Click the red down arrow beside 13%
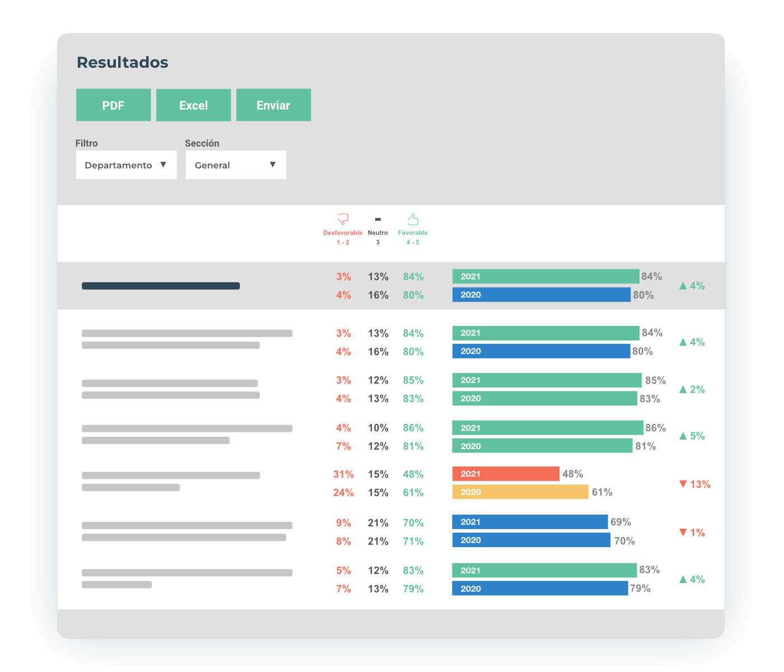The height and width of the screenshot is (672, 784). pyautogui.click(x=683, y=484)
